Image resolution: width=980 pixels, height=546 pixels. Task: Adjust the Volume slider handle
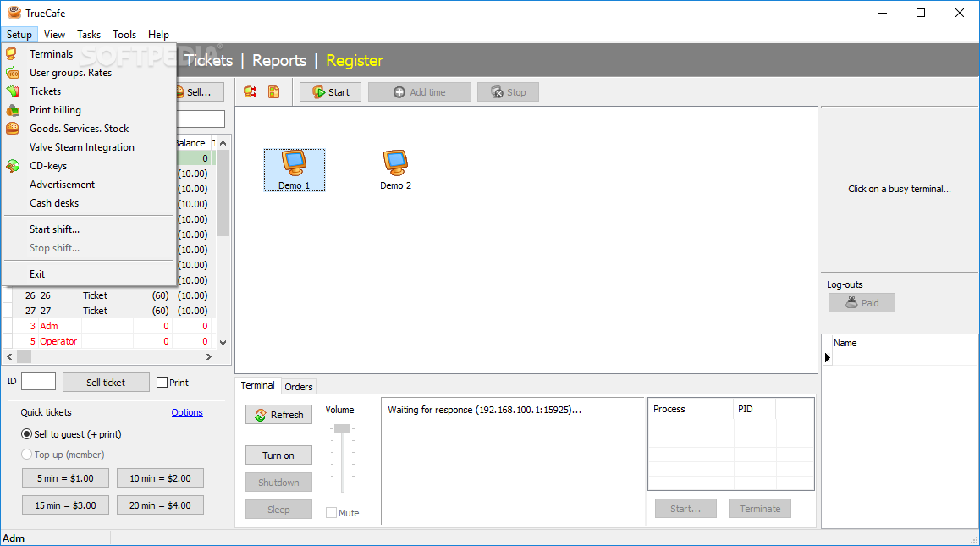[x=342, y=428]
